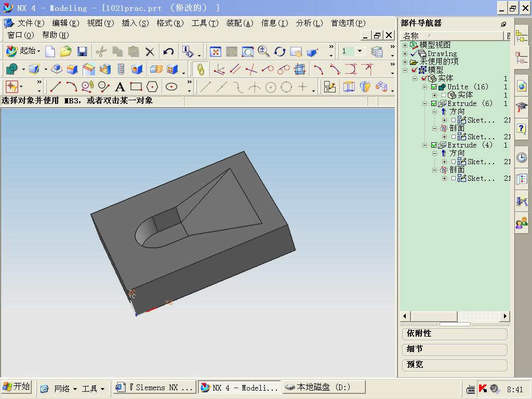
Task: Select the Arc sketch tool
Action: (x=71, y=87)
